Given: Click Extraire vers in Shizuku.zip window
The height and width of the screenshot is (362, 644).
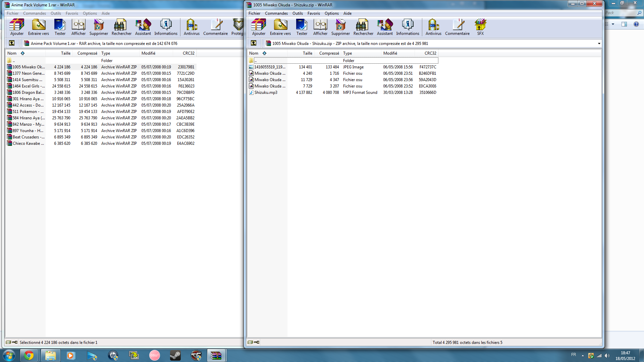Looking at the screenshot, I should (280, 27).
